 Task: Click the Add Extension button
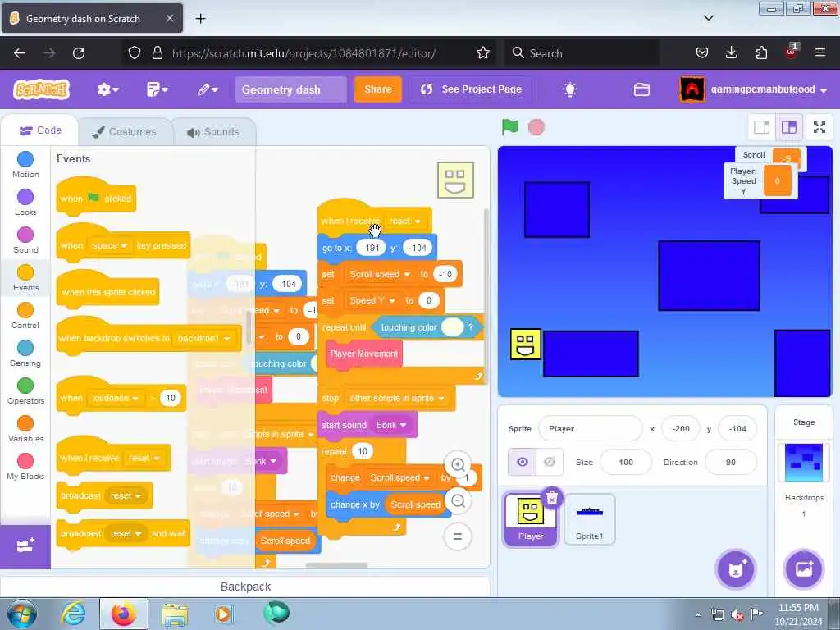point(25,546)
